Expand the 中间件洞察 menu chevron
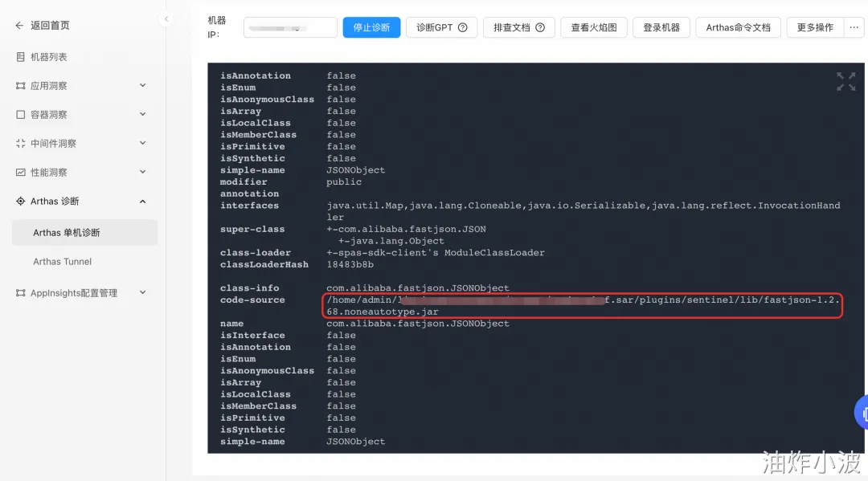This screenshot has height=481, width=868. [x=143, y=143]
